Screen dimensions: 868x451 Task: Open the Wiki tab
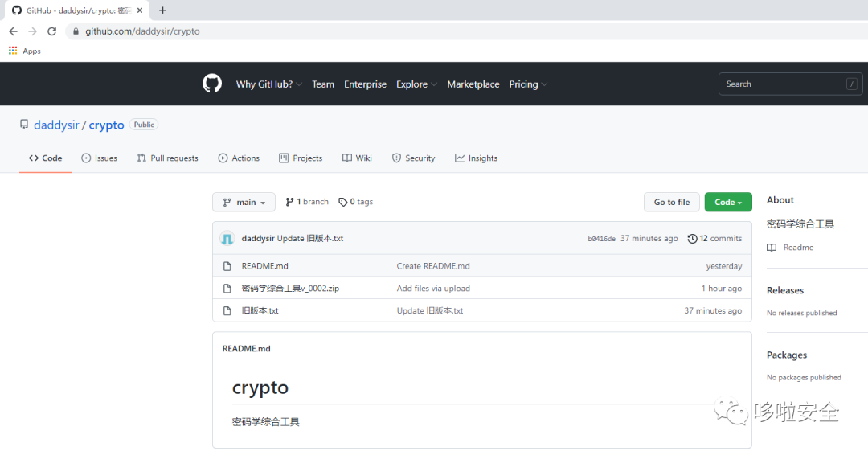pyautogui.click(x=357, y=158)
